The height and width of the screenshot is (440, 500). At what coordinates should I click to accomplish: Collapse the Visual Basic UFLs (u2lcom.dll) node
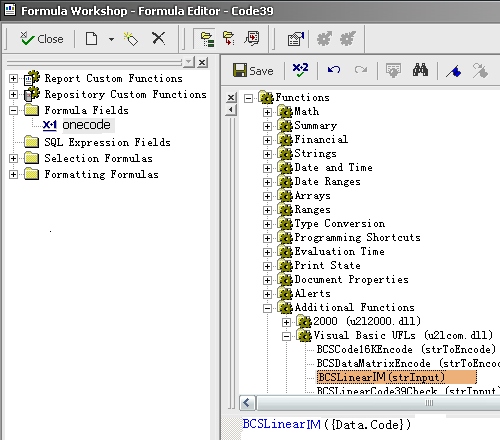pyautogui.click(x=286, y=336)
